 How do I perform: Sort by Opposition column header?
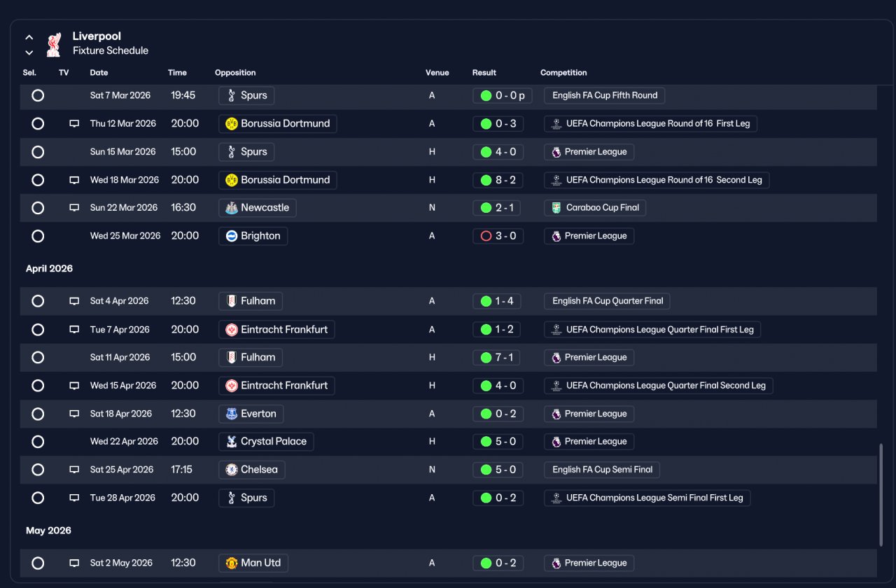point(235,73)
